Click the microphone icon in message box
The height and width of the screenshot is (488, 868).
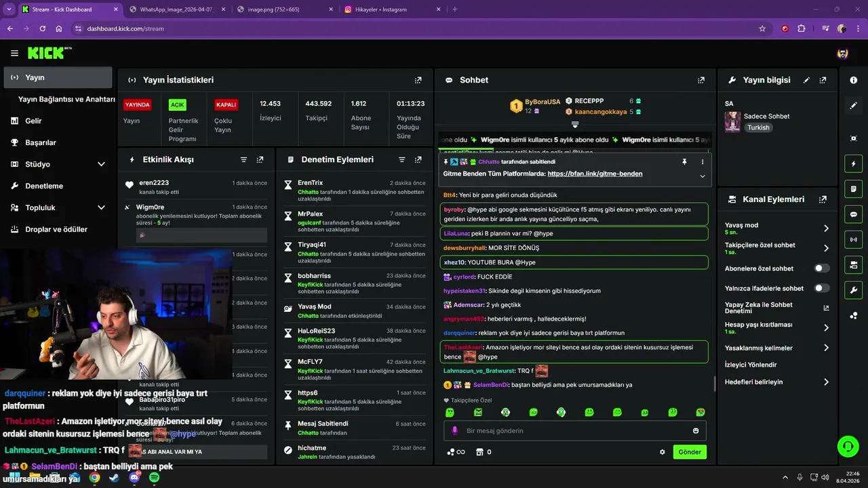pos(456,431)
